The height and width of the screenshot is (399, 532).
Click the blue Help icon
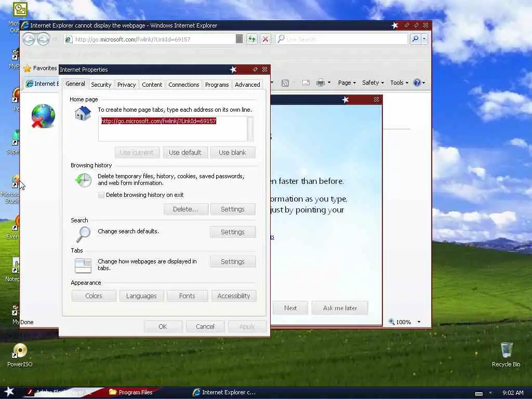click(417, 83)
